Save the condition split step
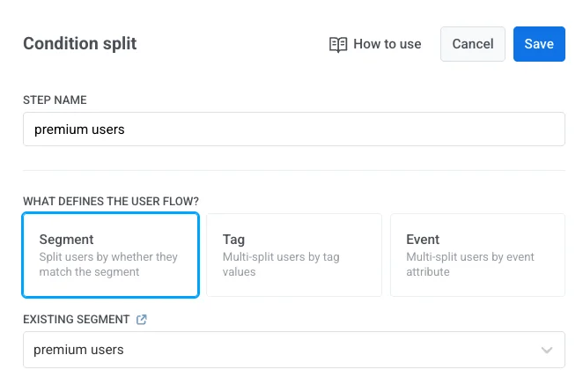583x392 pixels. click(x=538, y=44)
